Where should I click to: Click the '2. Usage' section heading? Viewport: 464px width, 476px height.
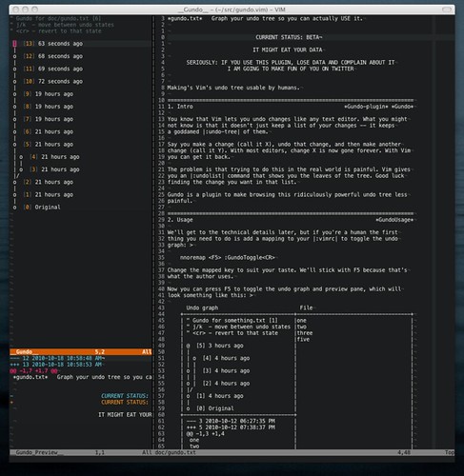pos(180,220)
